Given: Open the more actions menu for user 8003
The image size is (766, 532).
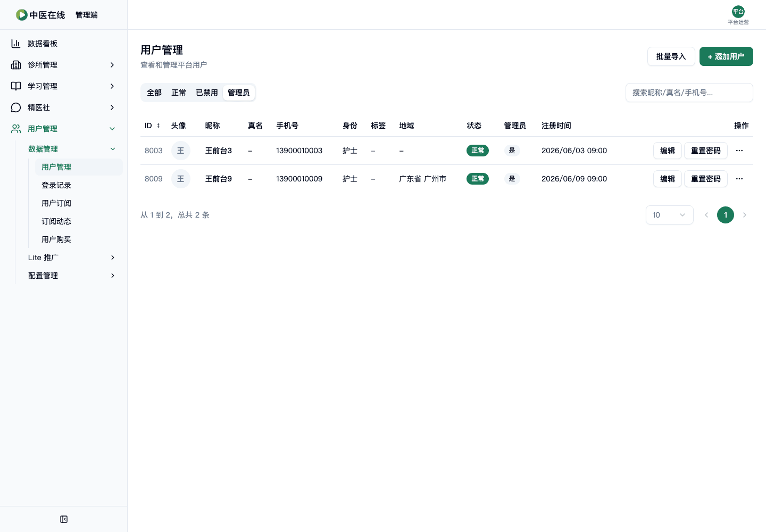Looking at the screenshot, I should point(739,151).
